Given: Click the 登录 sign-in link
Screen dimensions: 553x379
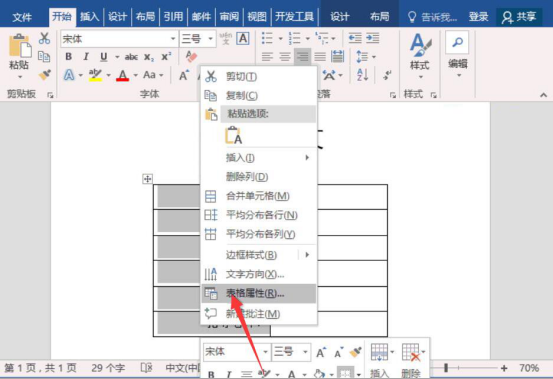Looking at the screenshot, I should coord(479,17).
